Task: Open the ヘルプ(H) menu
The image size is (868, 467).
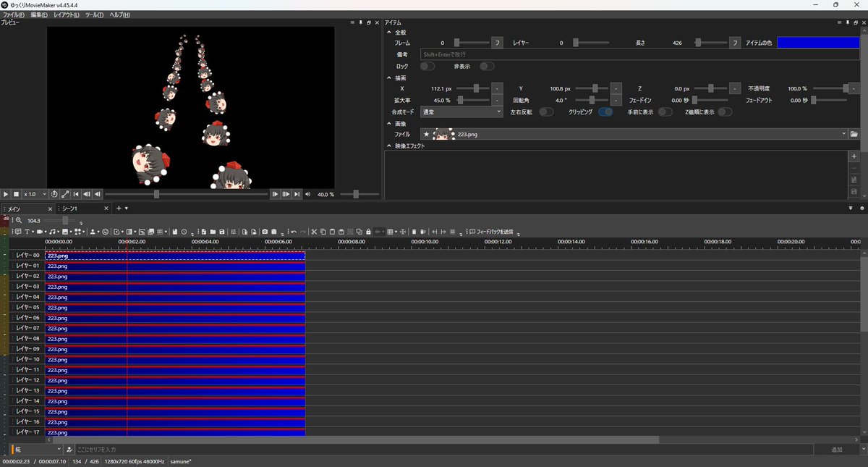Action: [119, 14]
